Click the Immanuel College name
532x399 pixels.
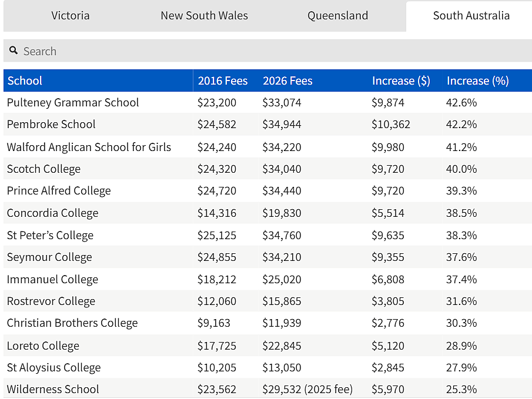pos(52,280)
